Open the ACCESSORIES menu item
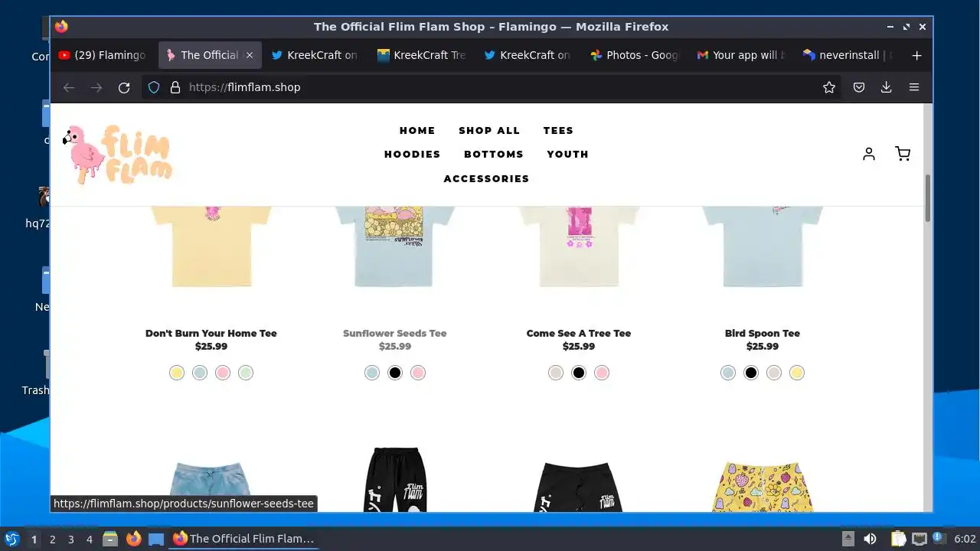980x551 pixels. coord(487,179)
